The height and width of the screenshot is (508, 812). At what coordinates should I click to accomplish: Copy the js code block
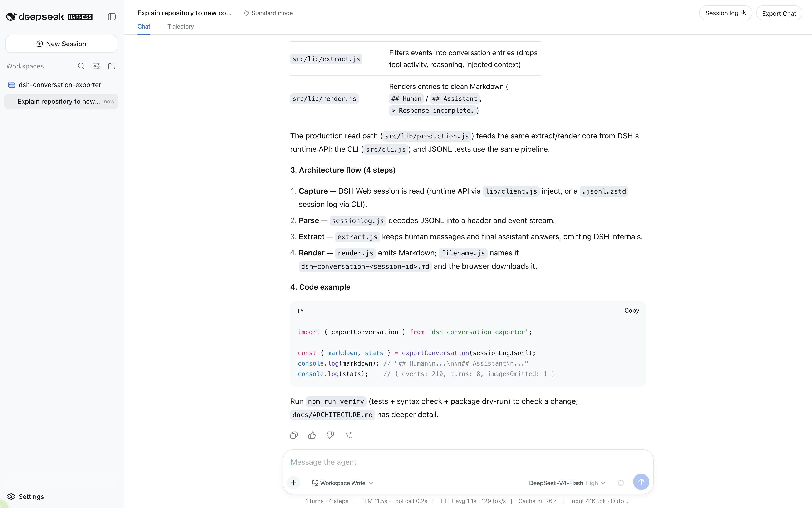pyautogui.click(x=631, y=310)
